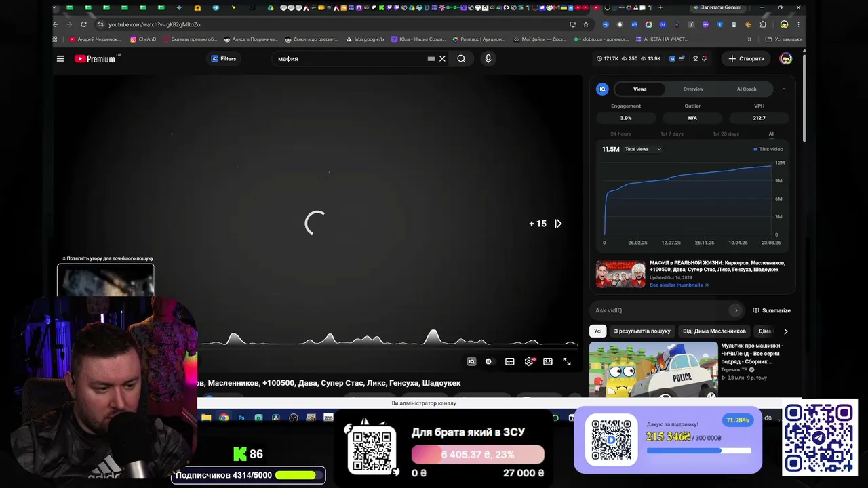Open the YouTube notifications bell
This screenshot has height=488, width=868.
pos(705,59)
